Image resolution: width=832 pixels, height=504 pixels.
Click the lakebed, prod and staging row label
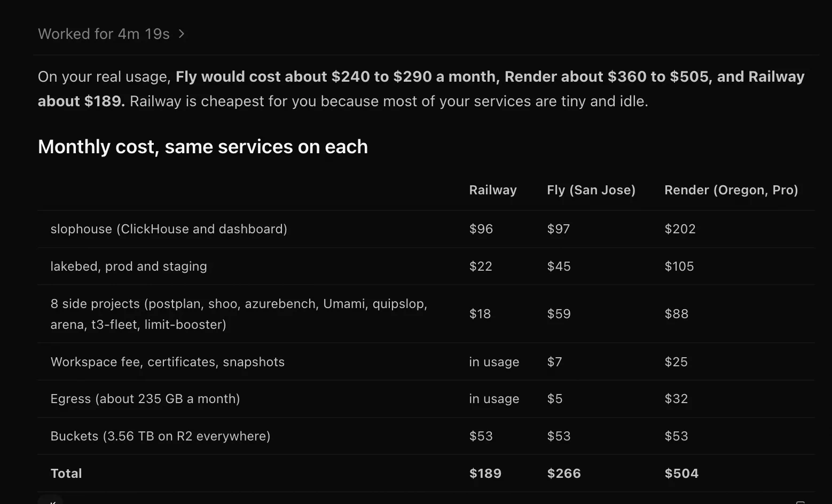129,266
